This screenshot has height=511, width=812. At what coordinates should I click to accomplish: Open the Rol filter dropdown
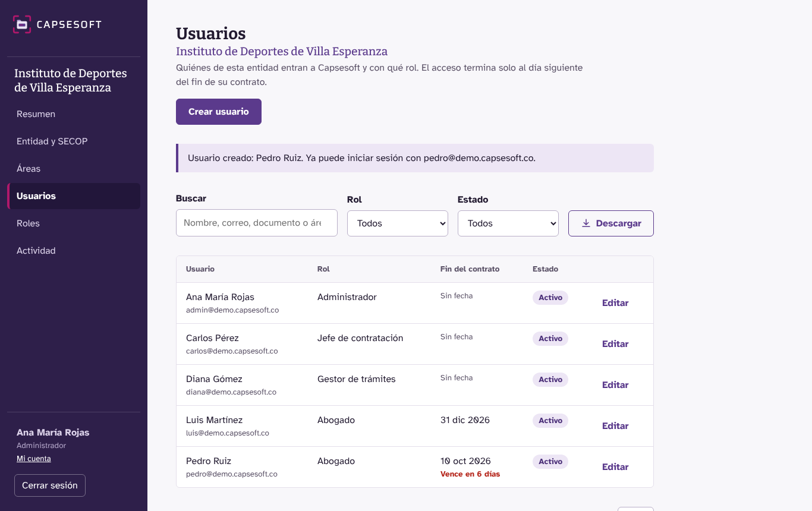[x=398, y=223]
